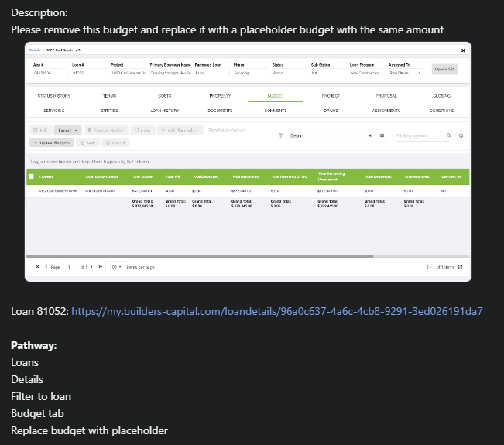Viewport: 504px width, 445px height.
Task: Clear the Default filter with X icon
Action: click(x=370, y=135)
